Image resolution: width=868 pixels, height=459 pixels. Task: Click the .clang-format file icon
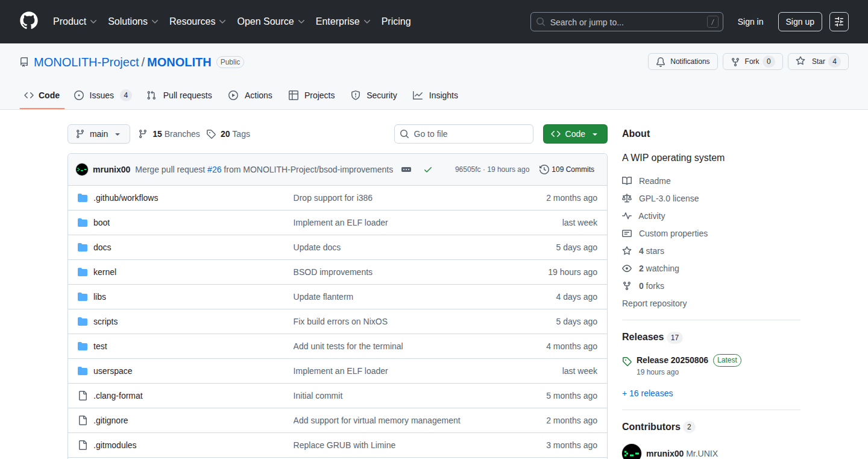pos(83,396)
